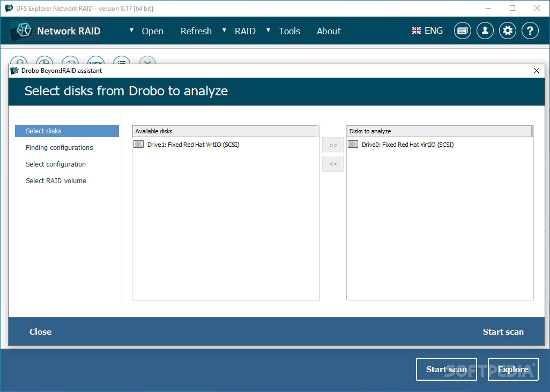This screenshot has height=392, width=550.
Task: Open the help question mark icon
Action: 530,31
